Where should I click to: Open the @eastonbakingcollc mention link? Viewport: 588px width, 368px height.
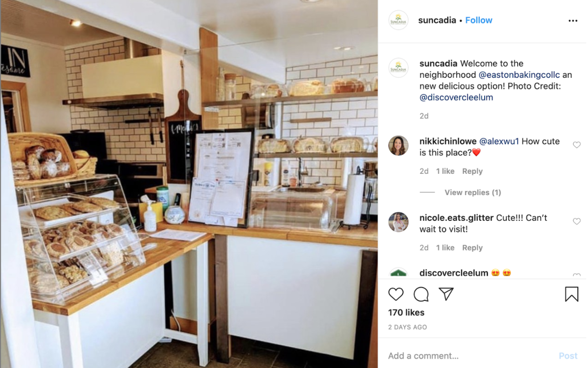pyautogui.click(x=519, y=75)
